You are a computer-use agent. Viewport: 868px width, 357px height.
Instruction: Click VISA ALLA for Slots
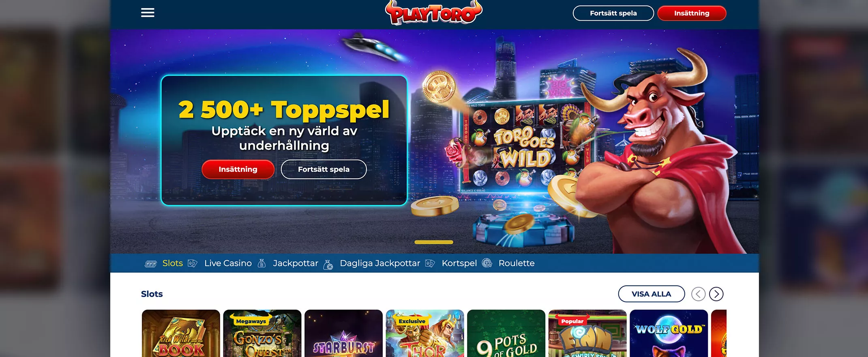(652, 294)
